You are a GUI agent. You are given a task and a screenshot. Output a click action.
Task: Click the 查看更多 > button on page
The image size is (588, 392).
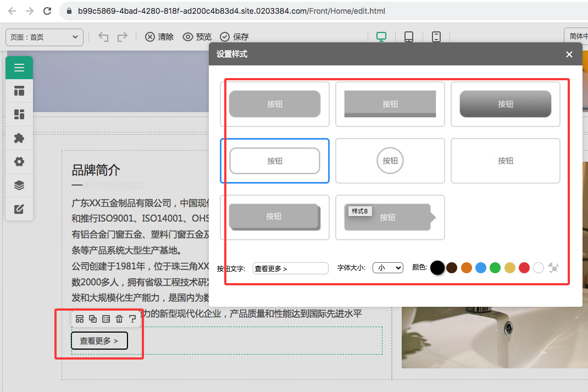point(99,341)
